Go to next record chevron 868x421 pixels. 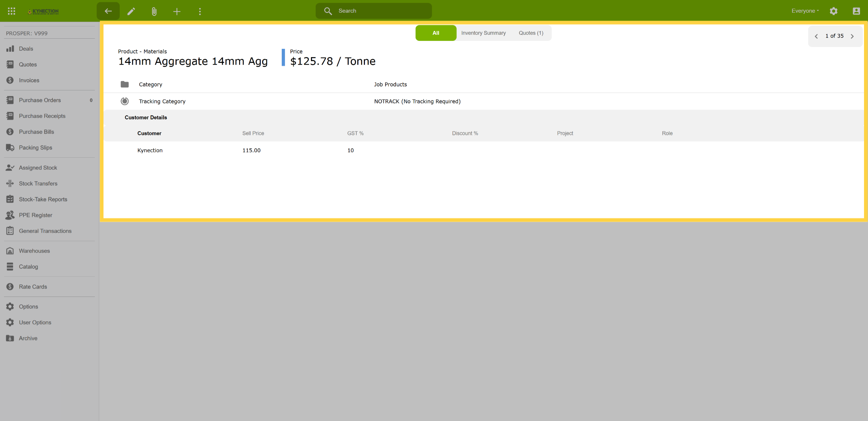point(852,36)
